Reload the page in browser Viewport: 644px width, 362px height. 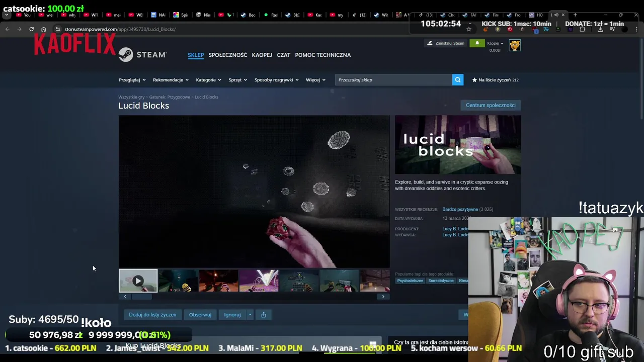31,29
